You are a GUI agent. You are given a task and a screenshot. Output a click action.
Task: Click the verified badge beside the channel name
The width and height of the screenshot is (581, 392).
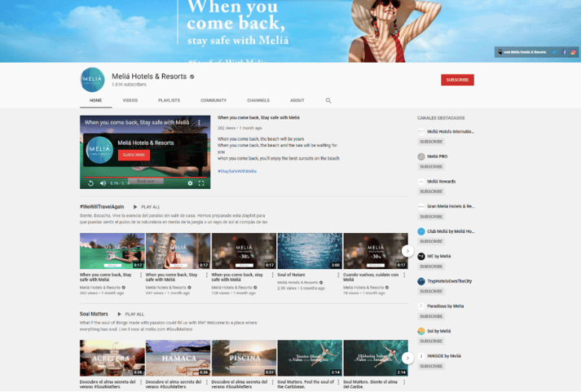[192, 77]
